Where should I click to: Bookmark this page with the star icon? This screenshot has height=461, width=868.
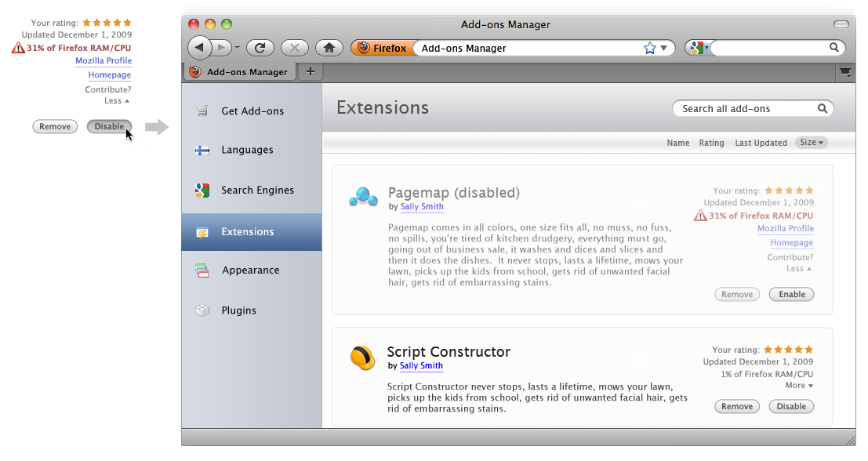pos(649,48)
